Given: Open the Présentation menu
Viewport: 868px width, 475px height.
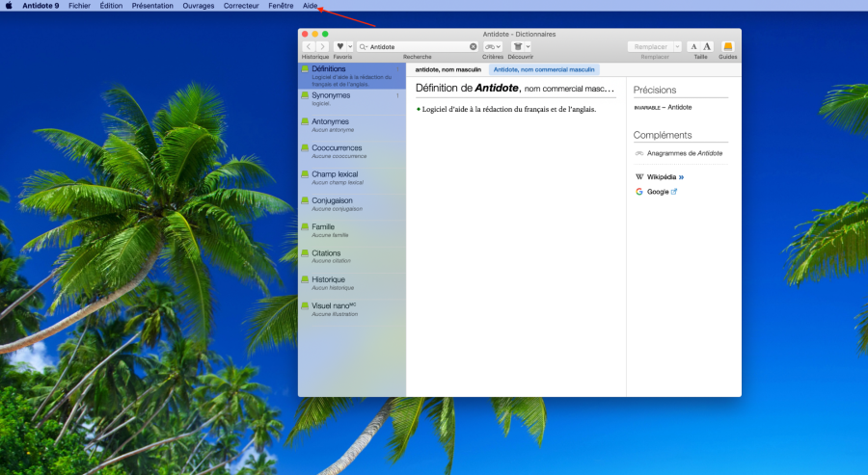Looking at the screenshot, I should coord(152,6).
